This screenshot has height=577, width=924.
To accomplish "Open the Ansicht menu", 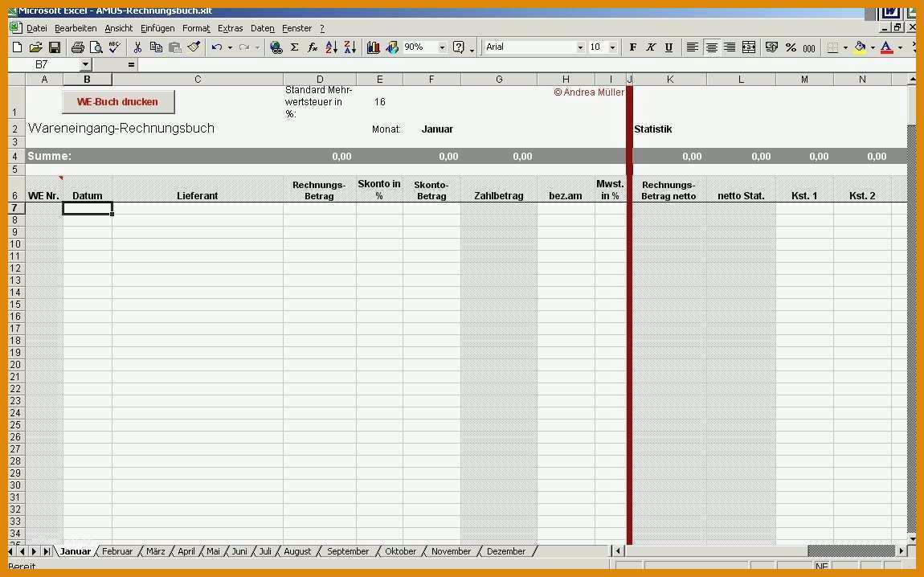I will pyautogui.click(x=118, y=28).
